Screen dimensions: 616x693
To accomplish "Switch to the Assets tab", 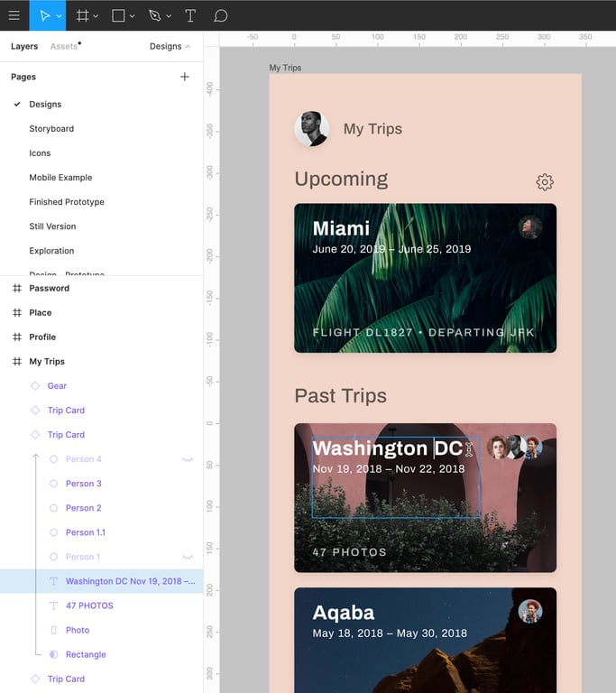I will point(64,46).
